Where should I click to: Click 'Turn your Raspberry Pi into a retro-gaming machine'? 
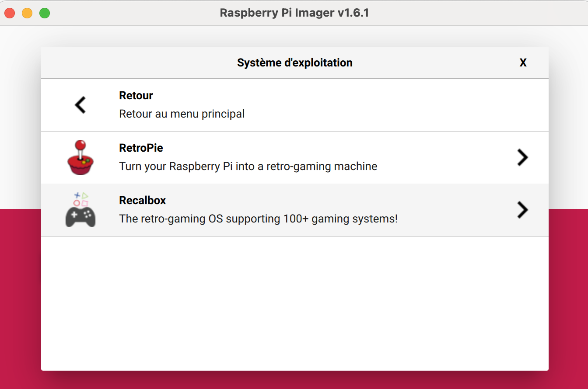click(x=248, y=167)
